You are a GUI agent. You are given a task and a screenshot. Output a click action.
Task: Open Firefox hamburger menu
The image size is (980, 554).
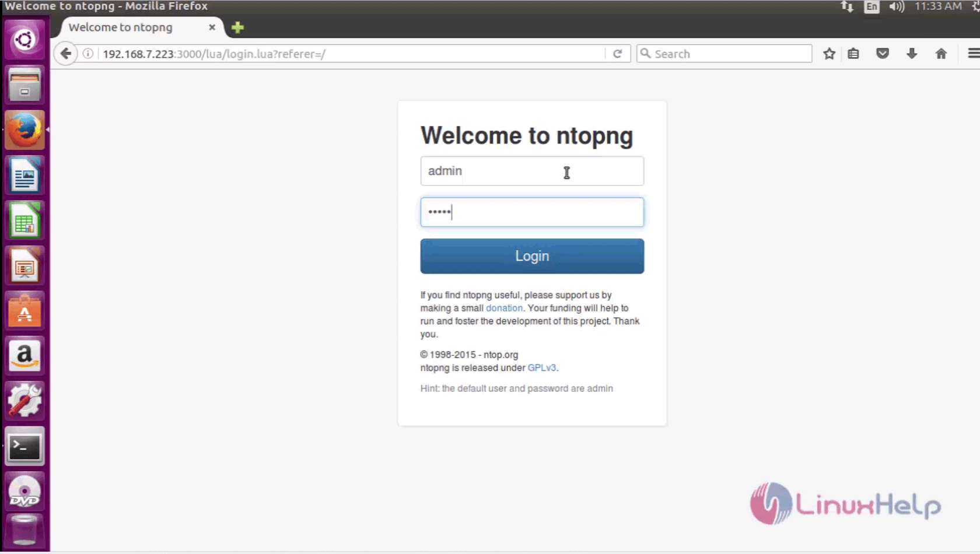click(973, 54)
